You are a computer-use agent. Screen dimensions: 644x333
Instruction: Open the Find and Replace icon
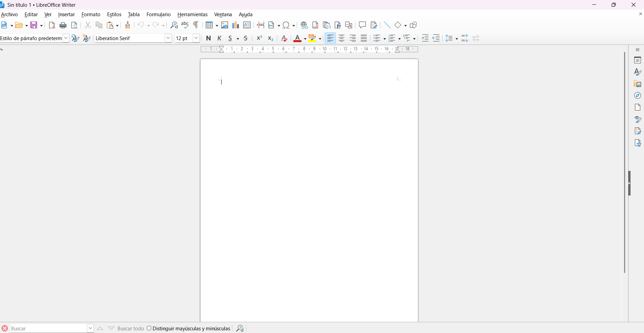(174, 25)
